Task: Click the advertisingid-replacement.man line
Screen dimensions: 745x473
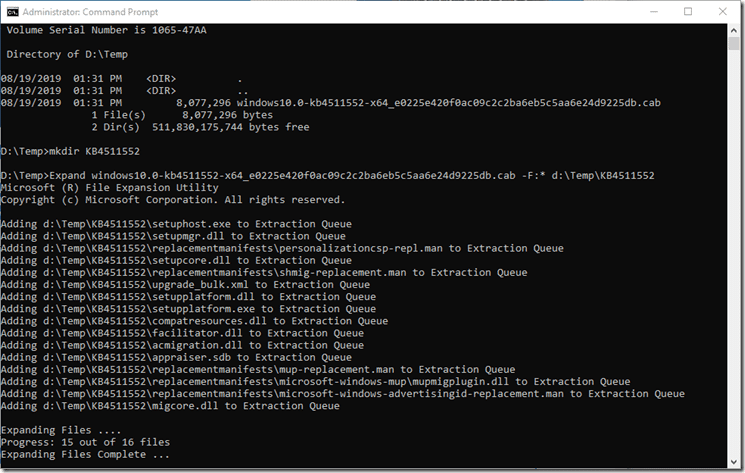Action: (x=343, y=394)
